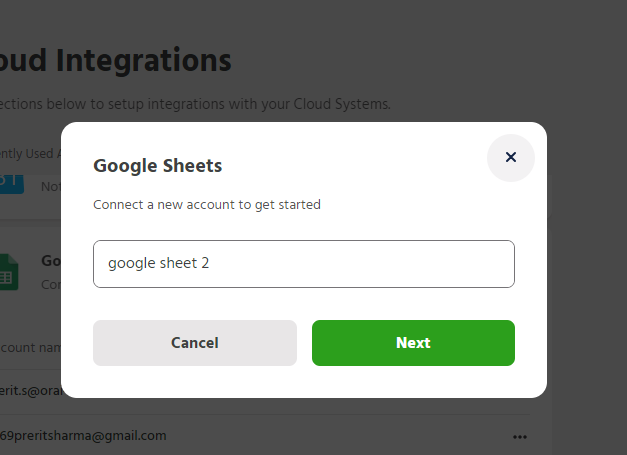
Task: Open three-dot menu for 69preritsharma@gmail.com
Action: click(x=519, y=437)
